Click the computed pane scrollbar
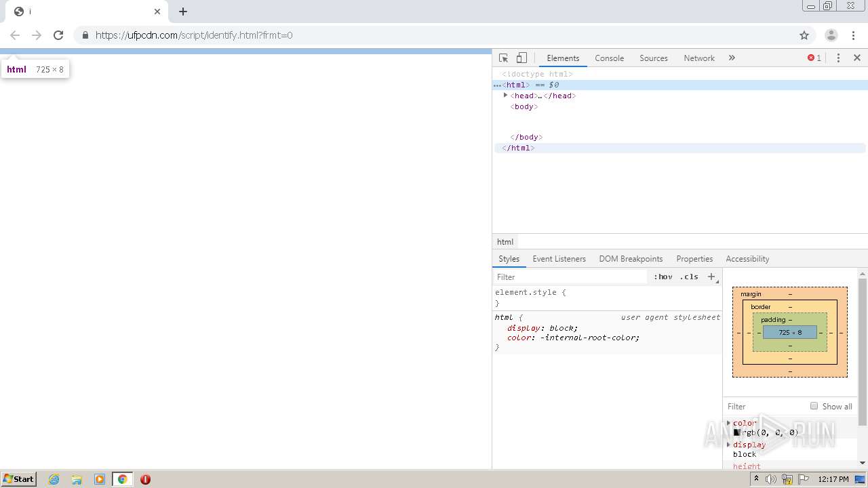This screenshot has height=488, width=868. point(863,352)
